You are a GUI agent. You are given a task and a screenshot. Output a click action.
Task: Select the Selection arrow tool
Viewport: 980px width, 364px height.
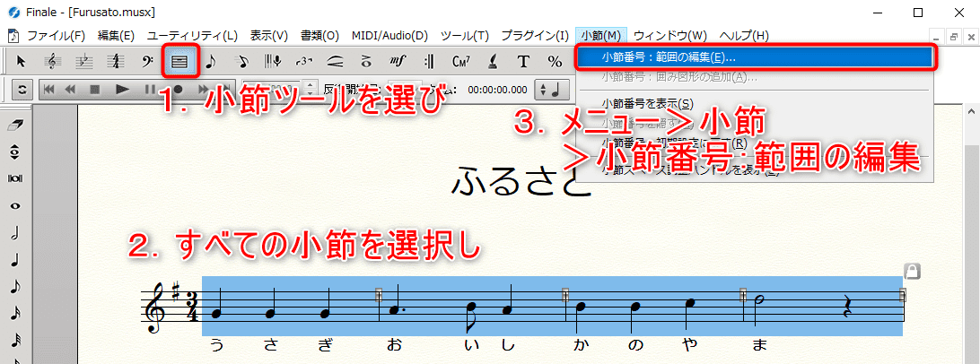pyautogui.click(x=22, y=61)
